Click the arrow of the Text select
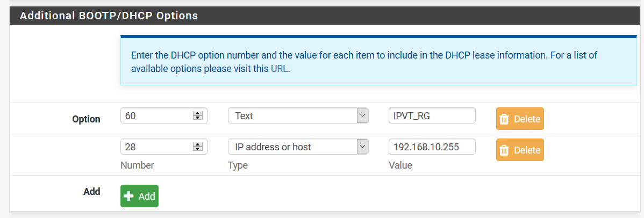 pos(362,115)
